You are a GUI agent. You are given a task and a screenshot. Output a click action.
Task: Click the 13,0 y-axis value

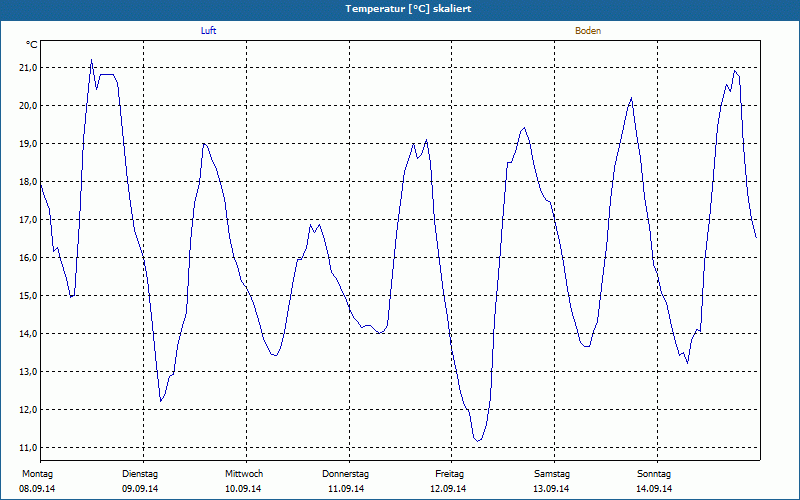click(28, 372)
